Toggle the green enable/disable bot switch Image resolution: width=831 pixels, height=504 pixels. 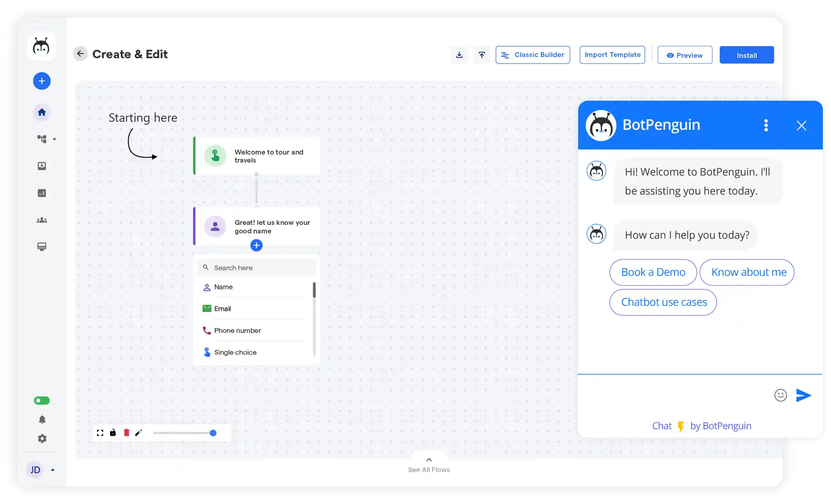[41, 401]
